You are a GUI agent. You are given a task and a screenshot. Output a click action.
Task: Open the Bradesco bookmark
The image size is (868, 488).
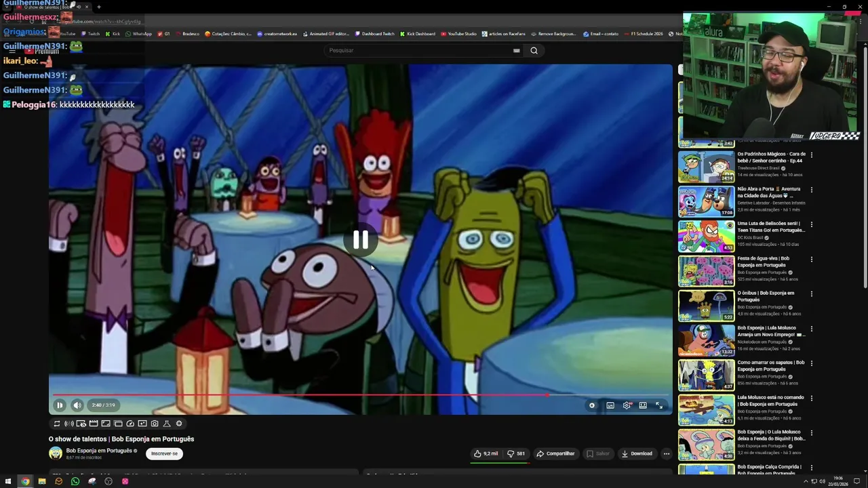click(187, 34)
